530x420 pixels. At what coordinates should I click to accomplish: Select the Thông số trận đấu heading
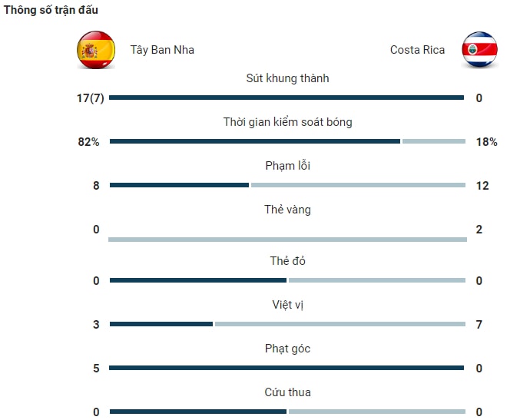pyautogui.click(x=51, y=10)
